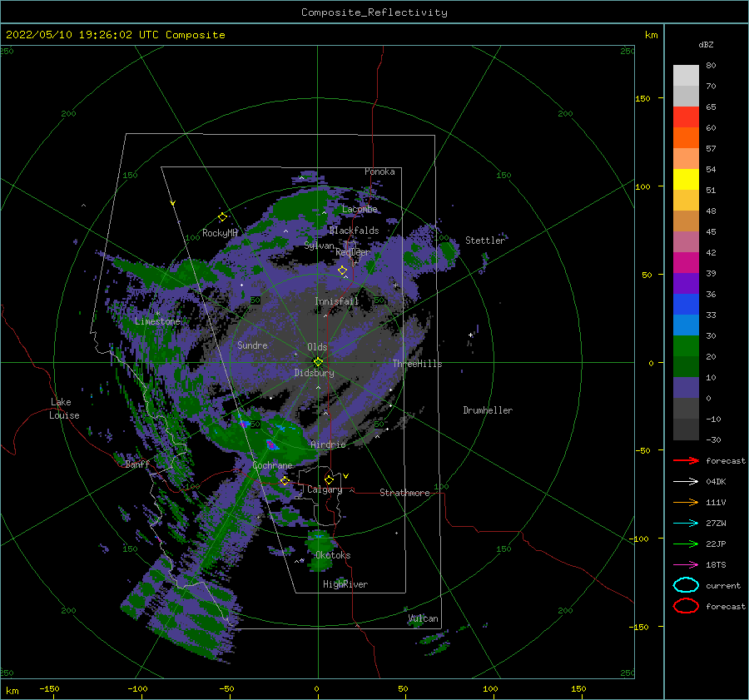
Task: Click the Olds city label
Action: [317, 347]
